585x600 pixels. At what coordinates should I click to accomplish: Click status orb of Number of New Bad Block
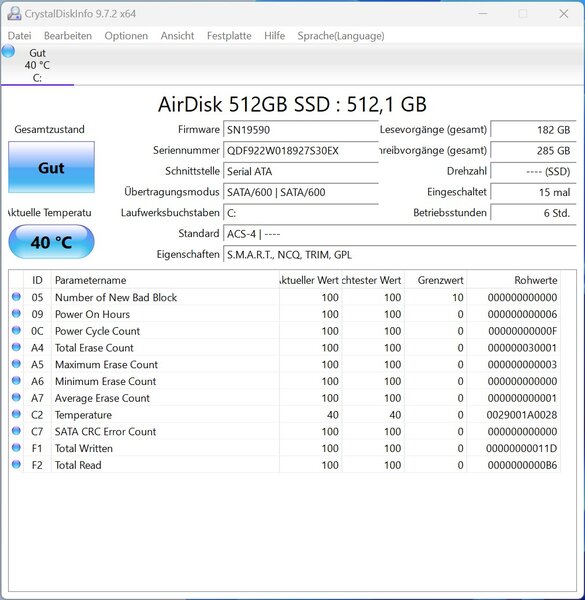point(16,297)
